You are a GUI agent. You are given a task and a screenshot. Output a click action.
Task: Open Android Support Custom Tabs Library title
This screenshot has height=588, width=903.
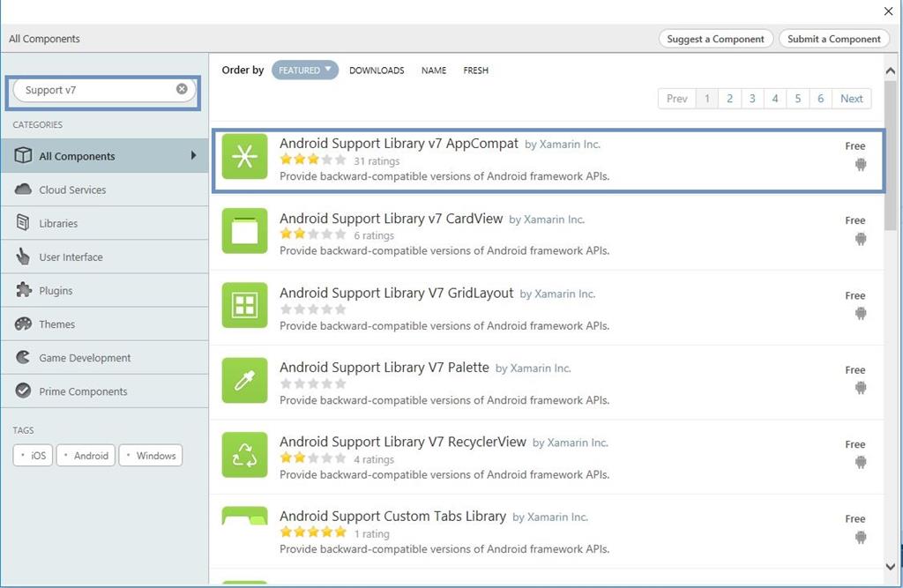[x=392, y=516]
